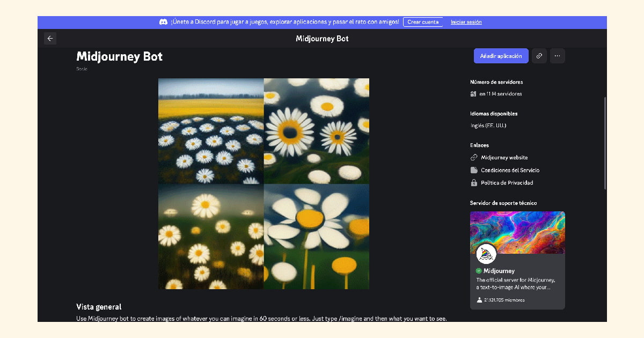644x338 pixels.
Task: Click the green verified badge next to Midjourney
Action: pyautogui.click(x=479, y=271)
